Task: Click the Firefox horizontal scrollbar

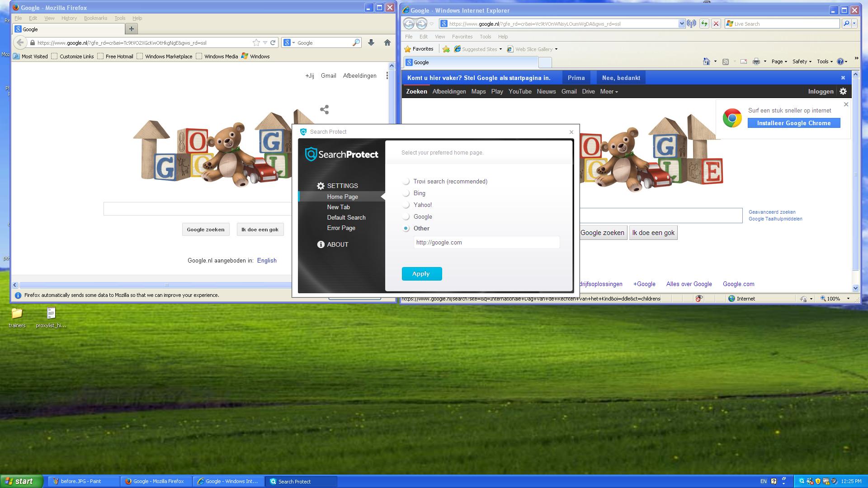Action: [155, 285]
